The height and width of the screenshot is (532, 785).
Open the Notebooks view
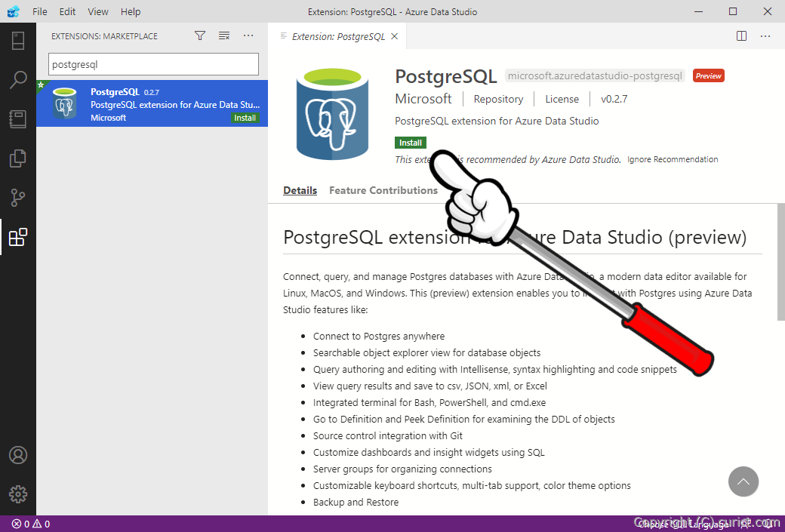[x=18, y=119]
